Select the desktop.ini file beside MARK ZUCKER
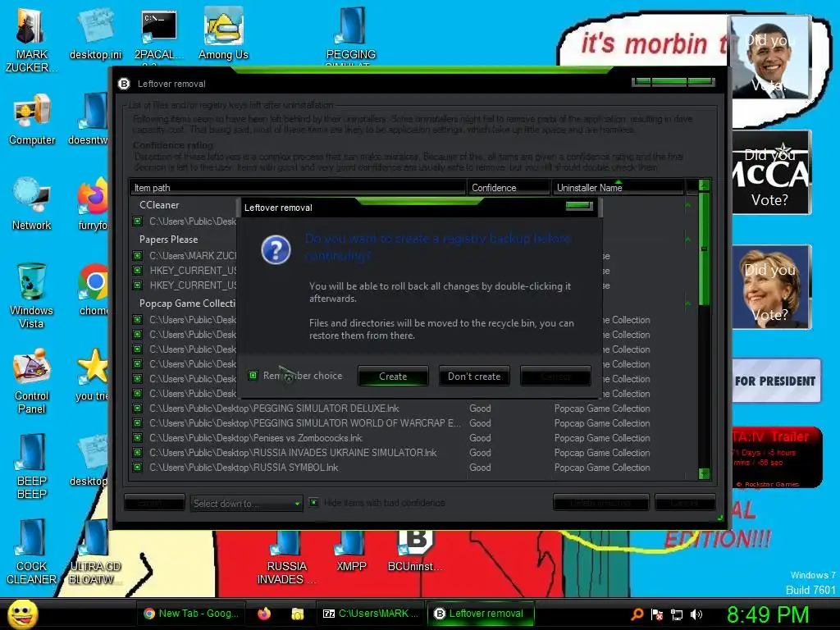This screenshot has height=630, width=840. click(95, 34)
